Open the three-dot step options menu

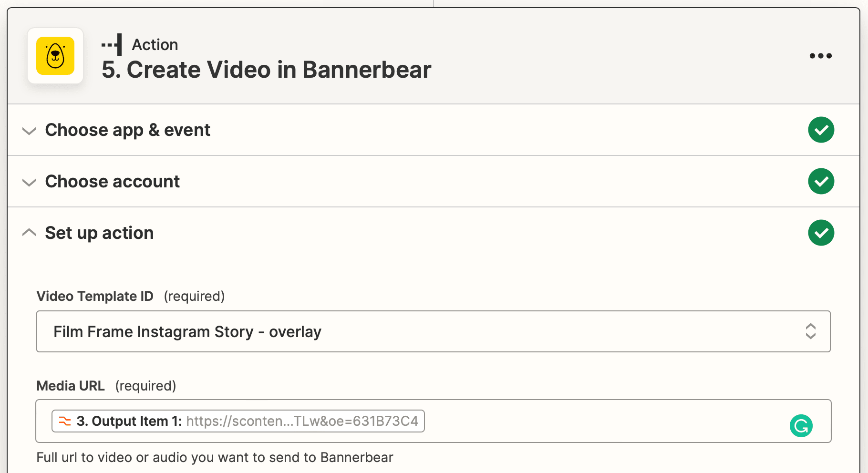point(820,56)
